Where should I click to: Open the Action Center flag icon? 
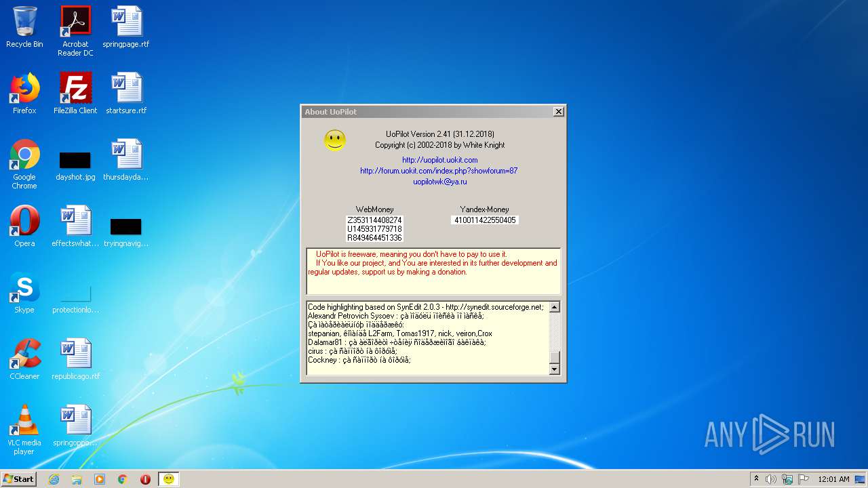[x=804, y=479]
